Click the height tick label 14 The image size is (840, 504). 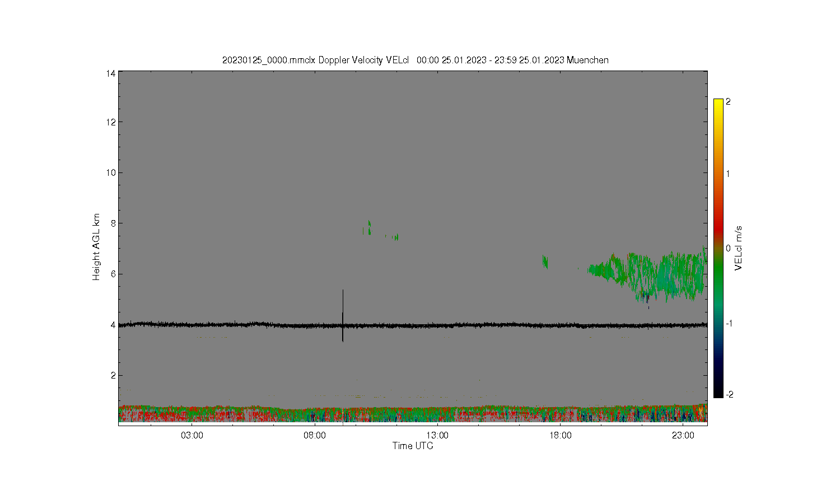coord(111,73)
